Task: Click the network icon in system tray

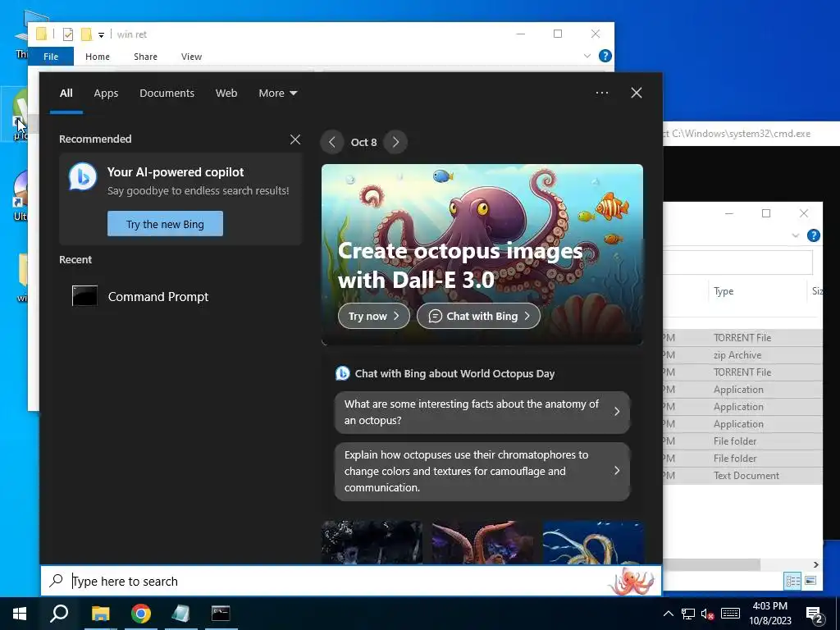Action: click(688, 614)
